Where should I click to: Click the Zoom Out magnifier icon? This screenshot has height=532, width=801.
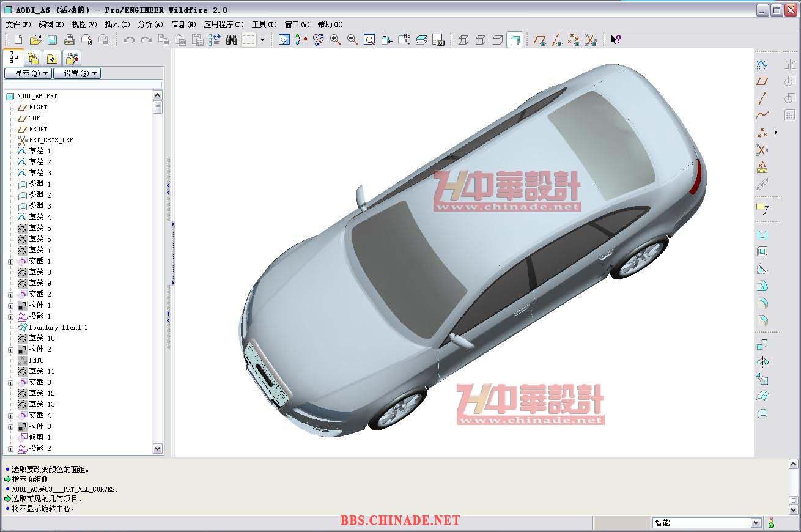(x=352, y=40)
